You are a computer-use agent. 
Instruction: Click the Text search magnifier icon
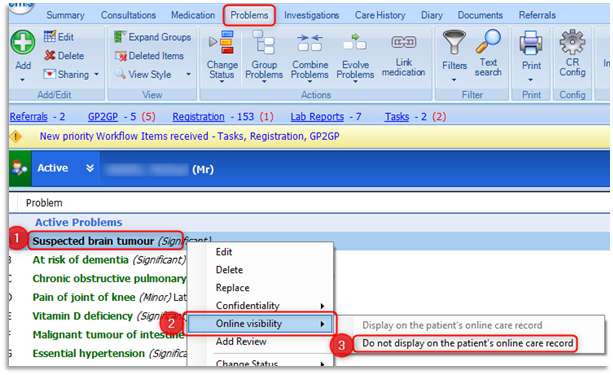[488, 41]
